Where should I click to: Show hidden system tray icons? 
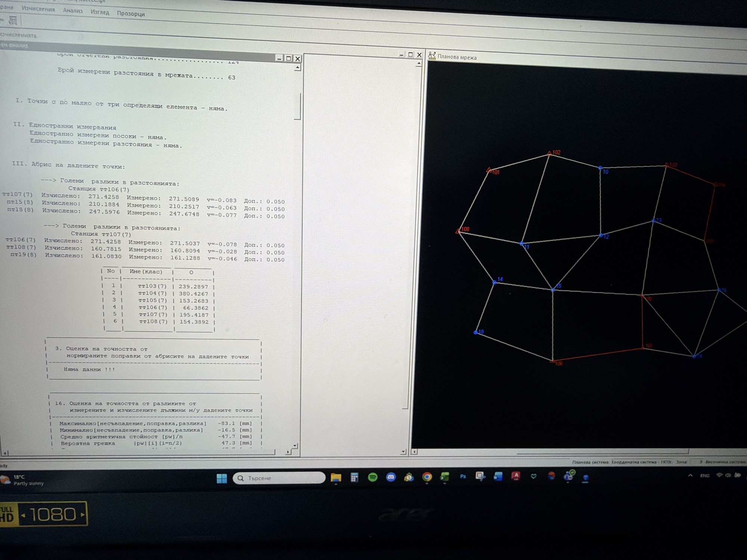coord(690,475)
